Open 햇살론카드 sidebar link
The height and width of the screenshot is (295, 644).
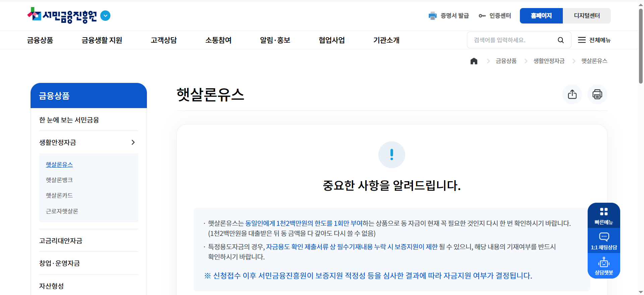pyautogui.click(x=59, y=195)
